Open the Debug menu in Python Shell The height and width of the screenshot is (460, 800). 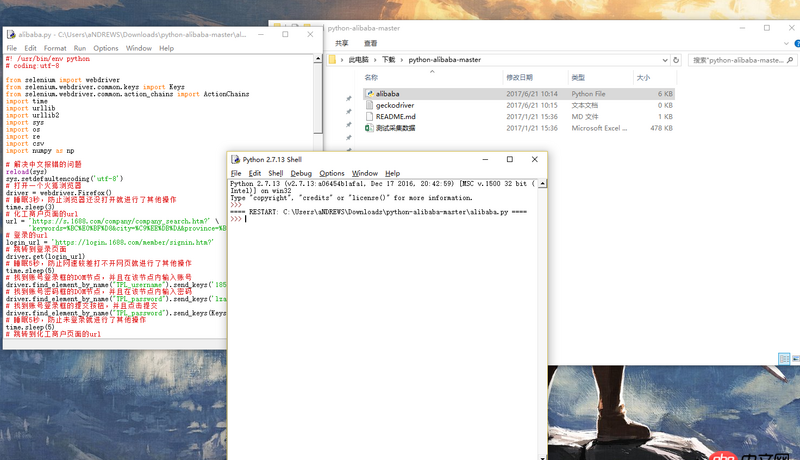(x=301, y=173)
